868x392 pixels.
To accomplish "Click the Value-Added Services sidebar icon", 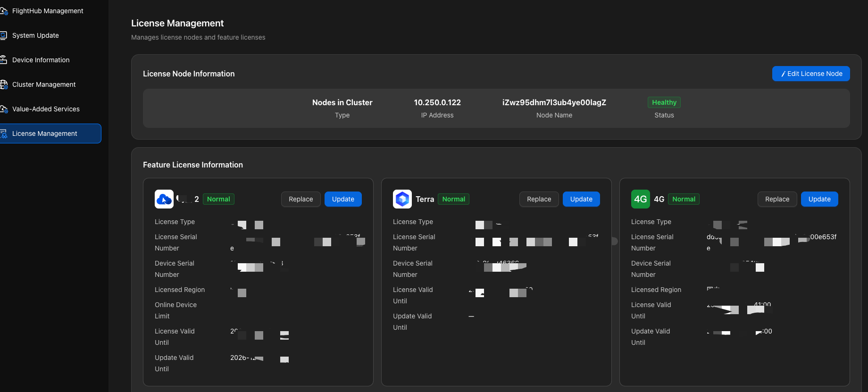I will pyautogui.click(x=4, y=109).
